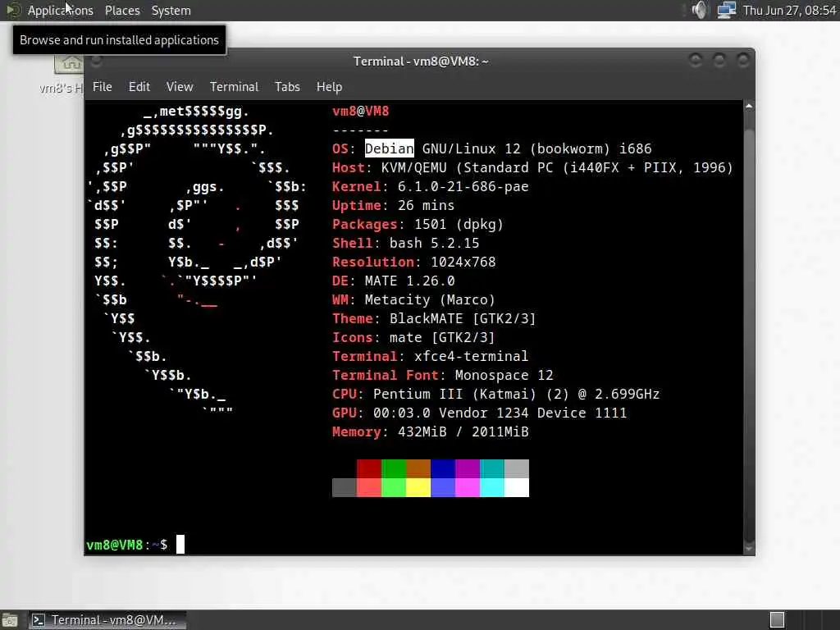Click the CPU text 'Pentium III (Katmai)'

pos(454,394)
